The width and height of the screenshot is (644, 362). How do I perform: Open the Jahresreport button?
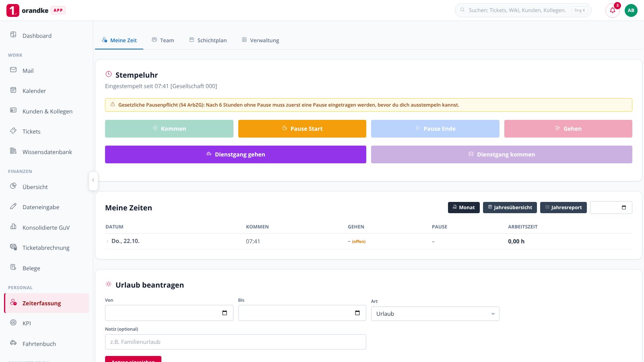tap(563, 208)
